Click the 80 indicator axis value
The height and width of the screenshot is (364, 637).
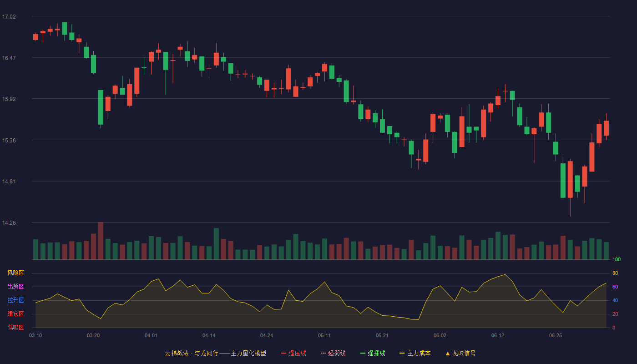[x=615, y=273]
